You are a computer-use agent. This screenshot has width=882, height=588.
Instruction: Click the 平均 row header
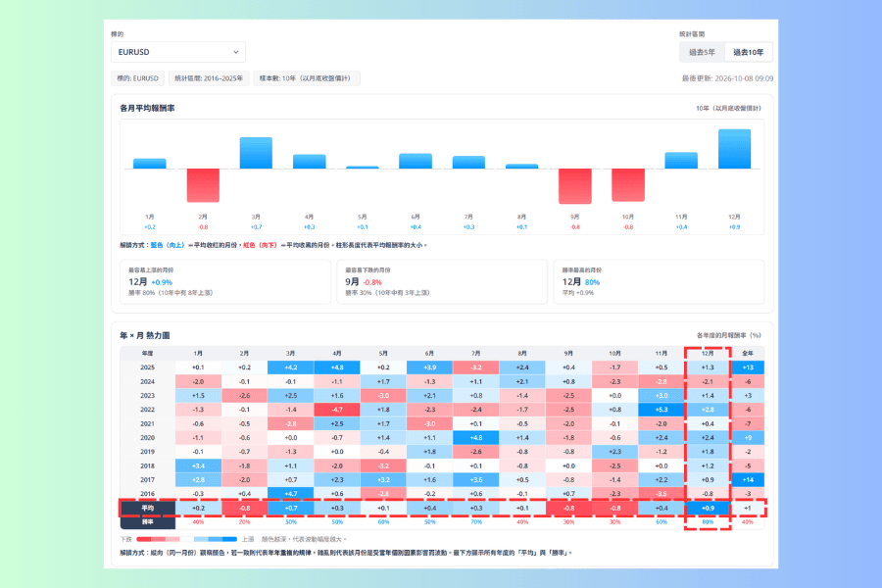(147, 508)
